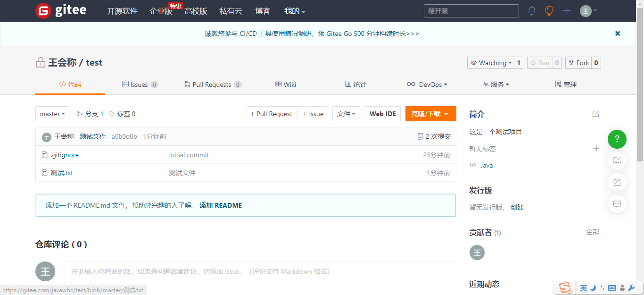Viewport: 644px width, 295px height.
Task: Click into the repository comment text box
Action: pyautogui.click(x=260, y=278)
